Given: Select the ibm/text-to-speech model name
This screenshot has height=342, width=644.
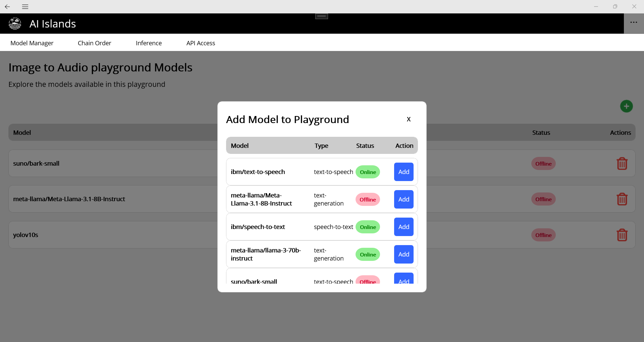Looking at the screenshot, I should point(258,172).
